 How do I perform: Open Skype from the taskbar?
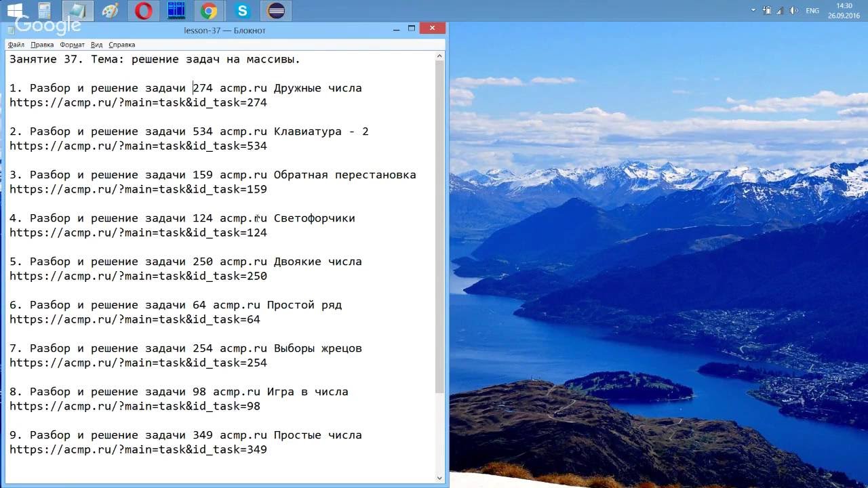click(242, 10)
